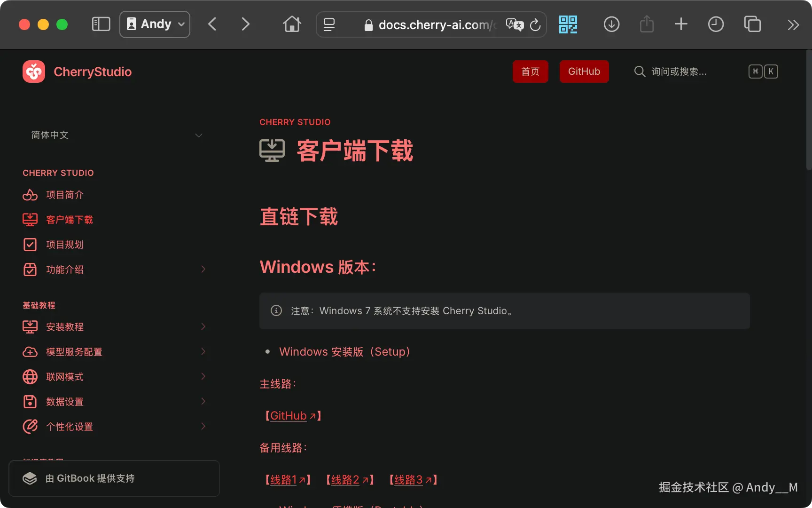Image resolution: width=812 pixels, height=508 pixels.
Task: Open 个性化设置 in the sidebar
Action: tap(70, 427)
